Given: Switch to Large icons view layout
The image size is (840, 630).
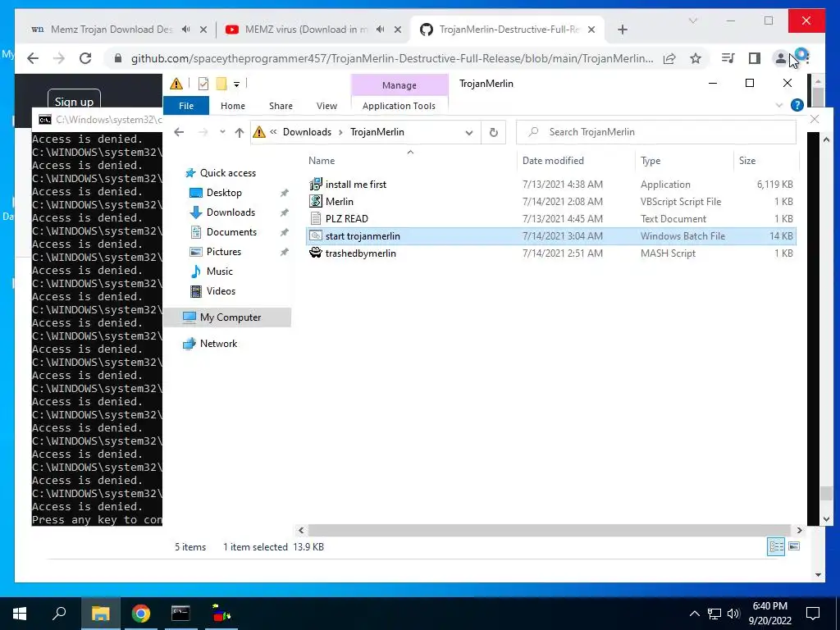Looking at the screenshot, I should (x=794, y=546).
